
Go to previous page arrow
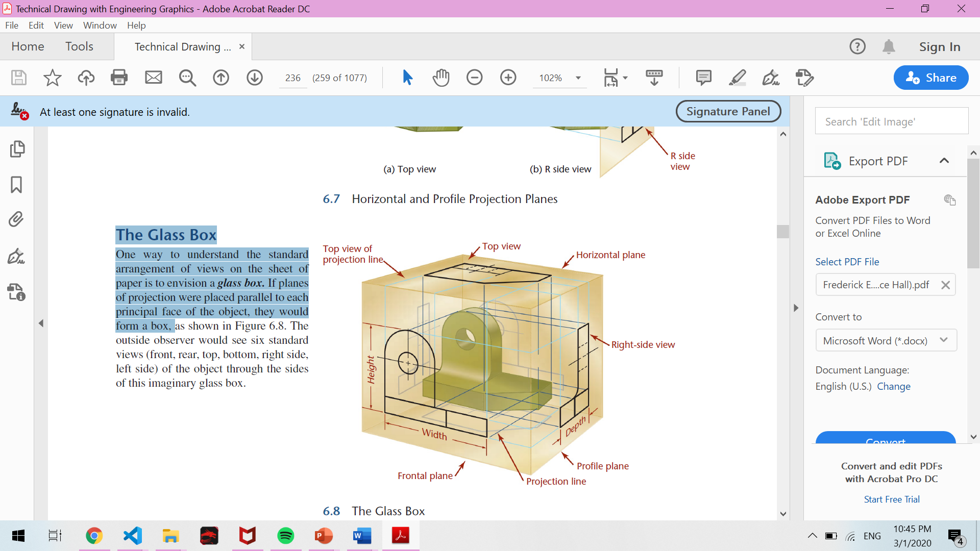(221, 78)
